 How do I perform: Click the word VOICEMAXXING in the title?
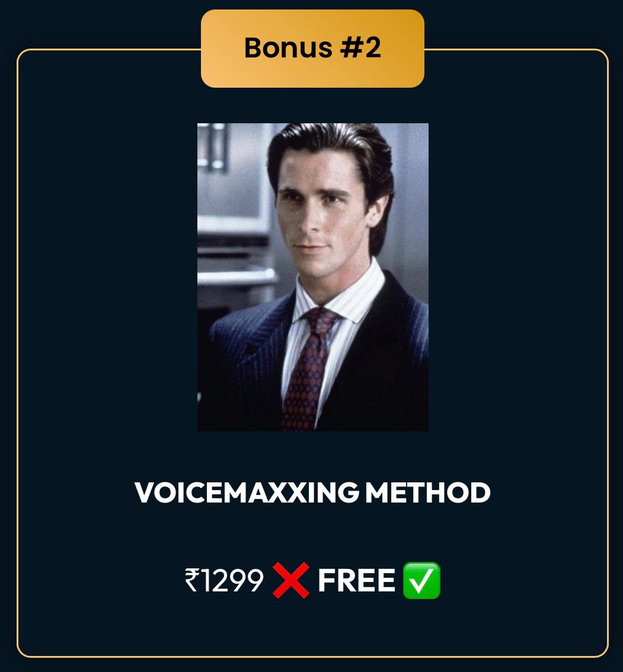(x=247, y=492)
